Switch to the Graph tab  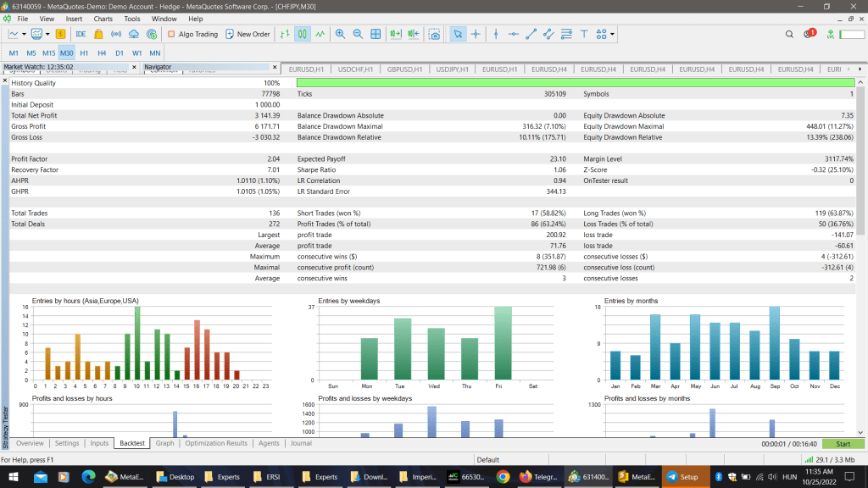point(164,443)
